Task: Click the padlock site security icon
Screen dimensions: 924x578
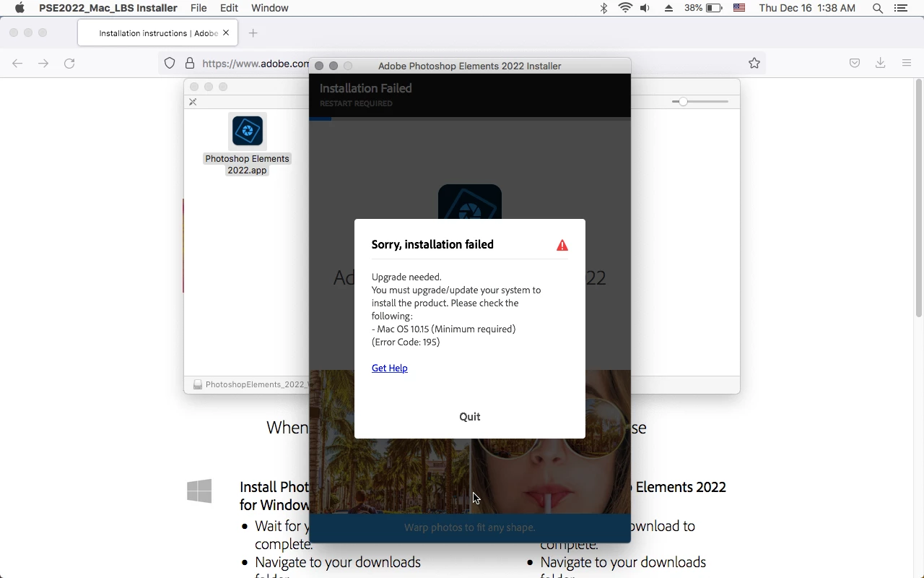Action: (x=190, y=64)
